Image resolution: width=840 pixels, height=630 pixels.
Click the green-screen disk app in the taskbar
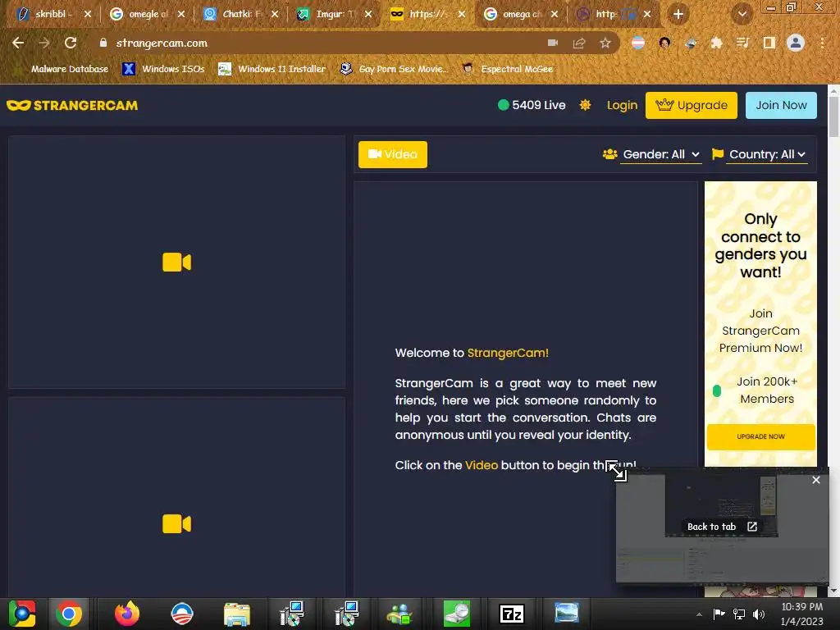pos(456,614)
